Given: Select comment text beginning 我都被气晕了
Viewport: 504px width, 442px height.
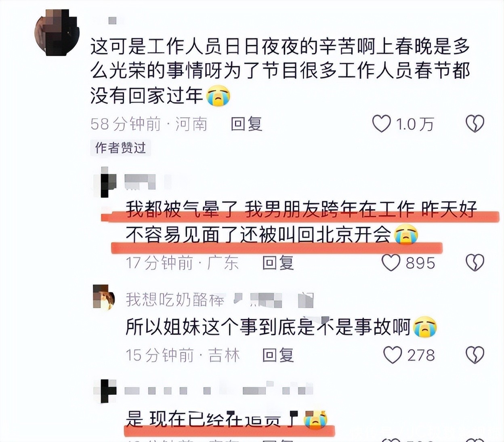Looking at the screenshot, I should pos(301,221).
